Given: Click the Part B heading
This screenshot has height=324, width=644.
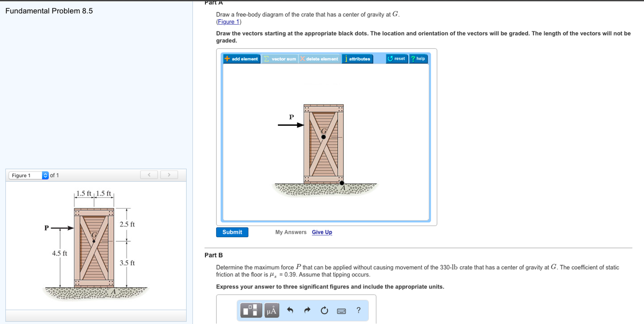Looking at the screenshot, I should click(x=214, y=255).
